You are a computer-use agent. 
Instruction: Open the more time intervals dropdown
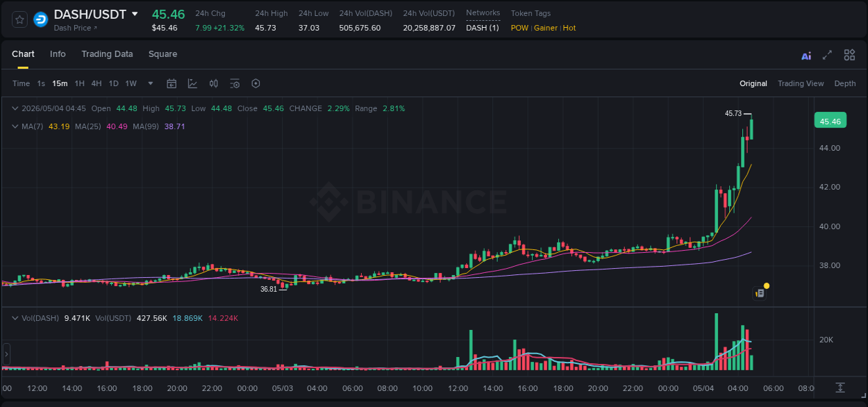(x=151, y=83)
